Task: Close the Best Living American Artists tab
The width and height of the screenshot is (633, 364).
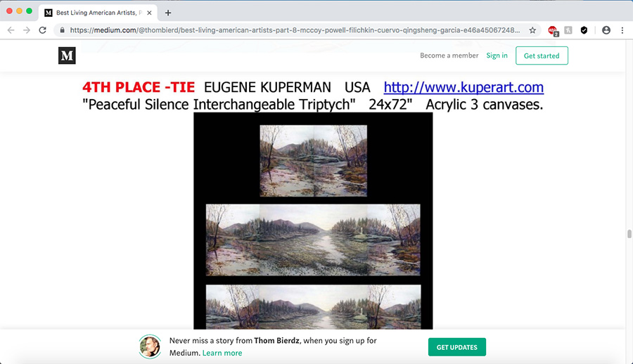Action: tap(149, 13)
